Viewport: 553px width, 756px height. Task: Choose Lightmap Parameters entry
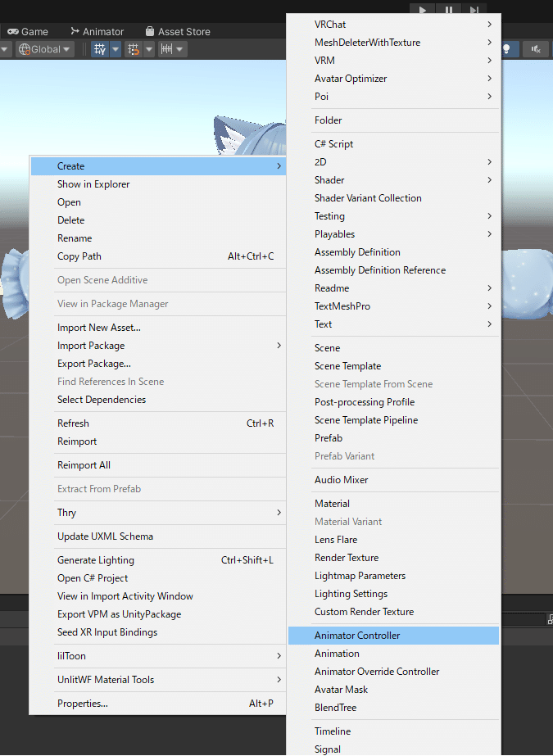393,576
